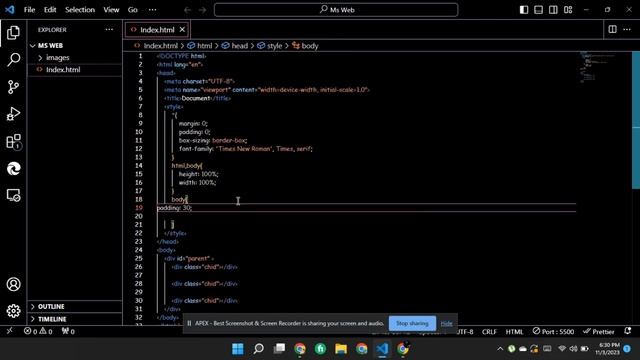Viewport: 640px width, 360px height.
Task: Show hidden system tray icons
Action: click(500, 349)
